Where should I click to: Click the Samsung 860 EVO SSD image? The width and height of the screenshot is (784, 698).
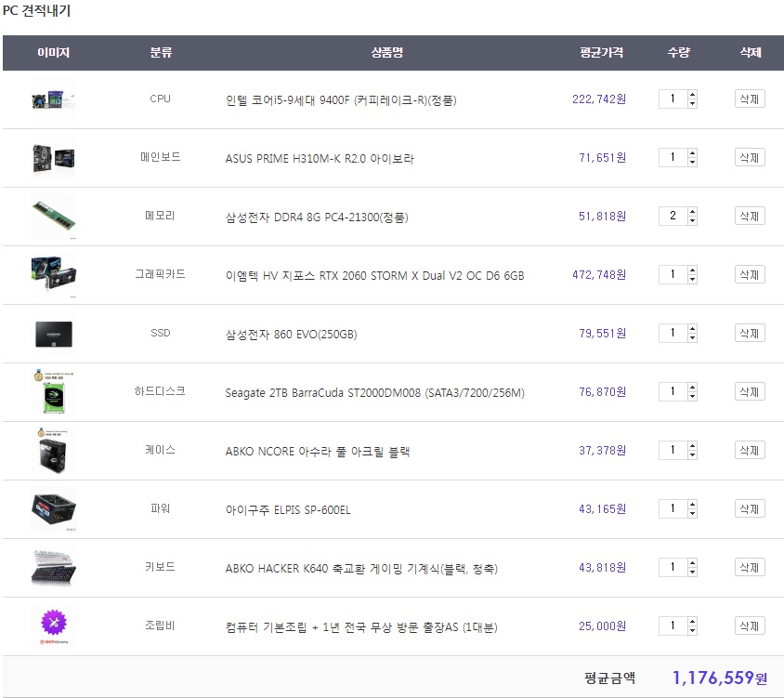pyautogui.click(x=53, y=334)
